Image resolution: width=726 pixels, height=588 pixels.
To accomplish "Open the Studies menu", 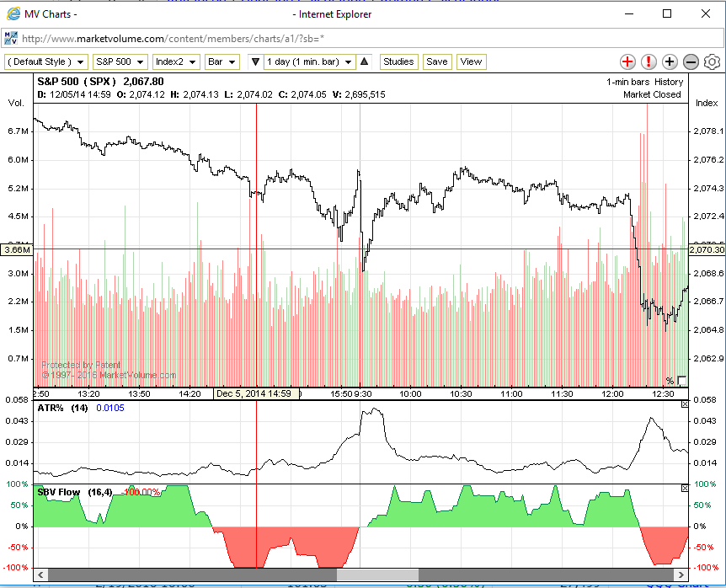I will click(398, 61).
